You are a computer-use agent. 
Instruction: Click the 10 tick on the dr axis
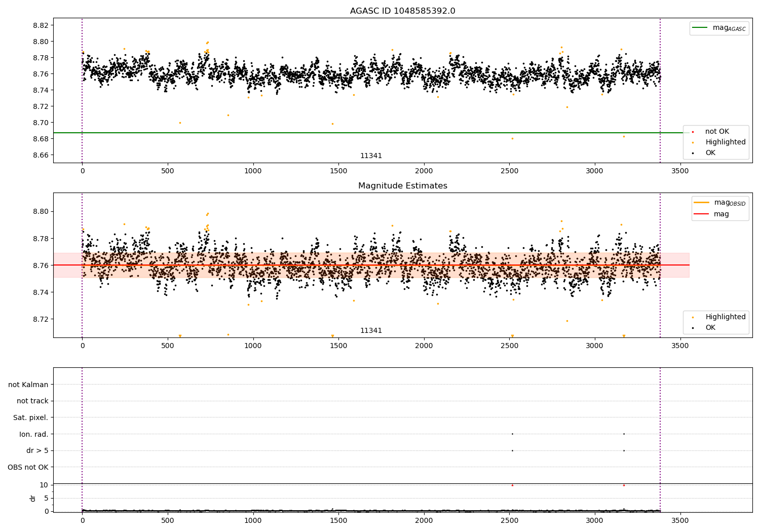pos(44,485)
